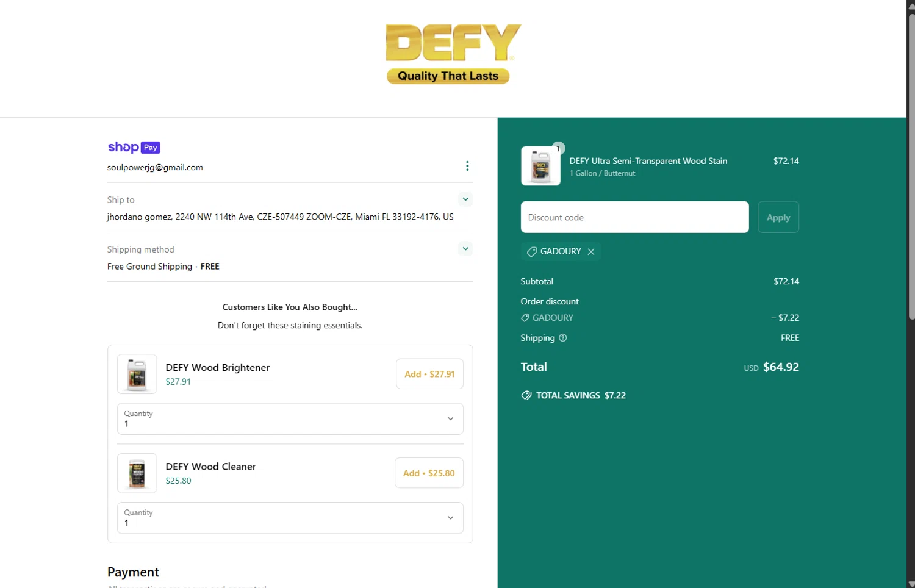Open Quantity dropdown for Wood Brightener
915x588 pixels.
(290, 419)
